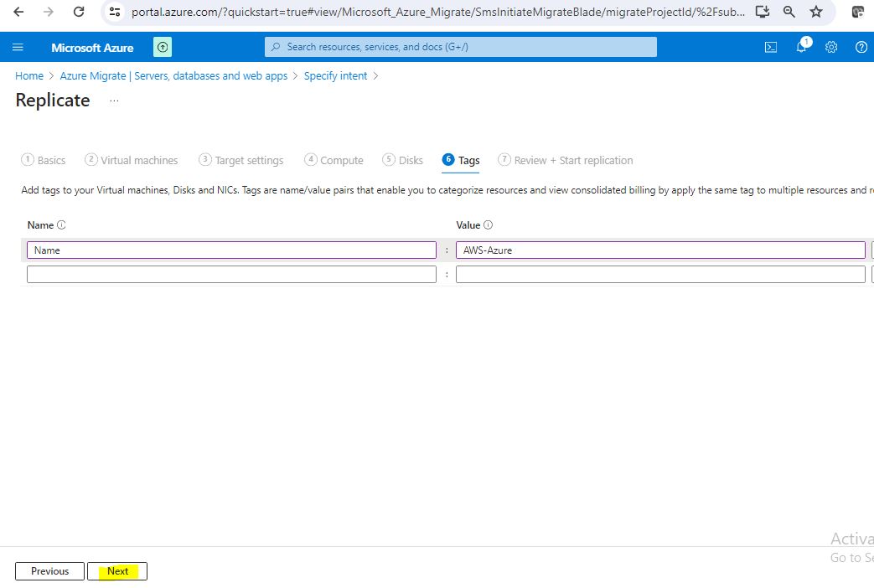Click the empty second tag Name field
The width and height of the screenshot is (874, 588).
[x=231, y=275]
